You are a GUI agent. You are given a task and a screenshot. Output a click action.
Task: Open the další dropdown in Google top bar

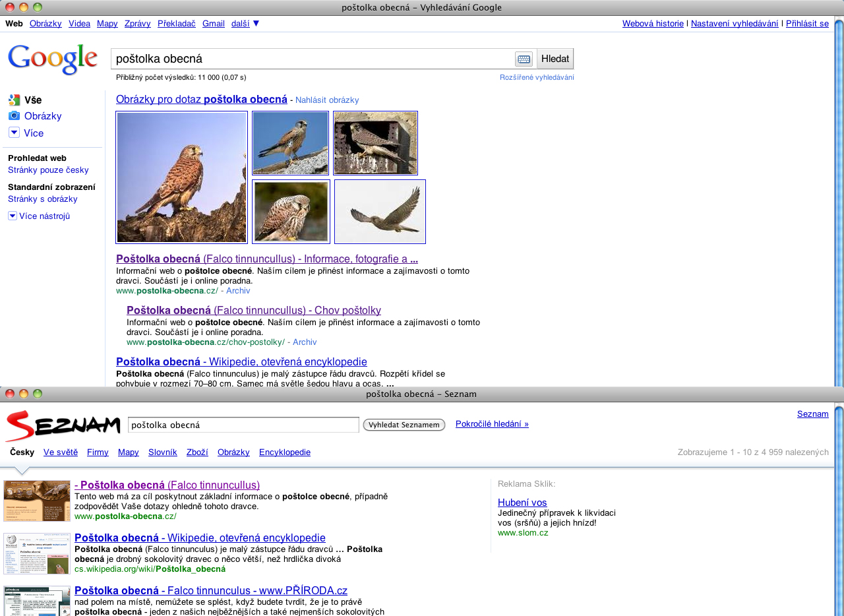[245, 23]
